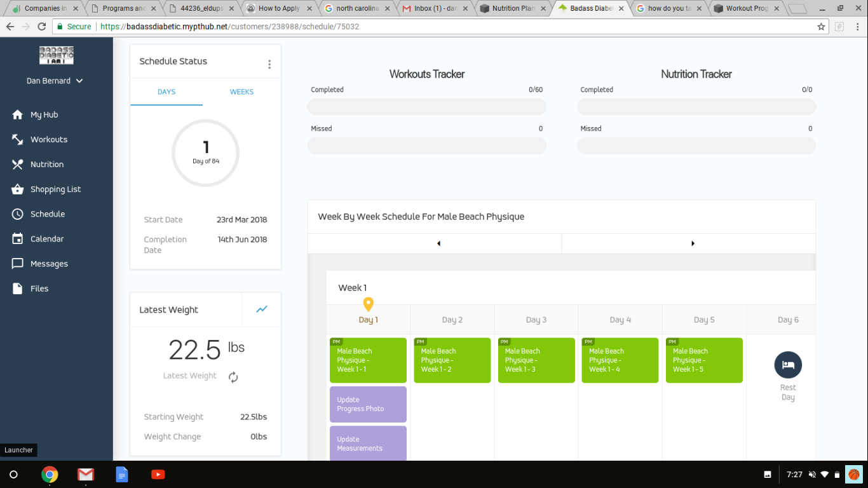Open system tray clock showing 7:27

pyautogui.click(x=794, y=475)
